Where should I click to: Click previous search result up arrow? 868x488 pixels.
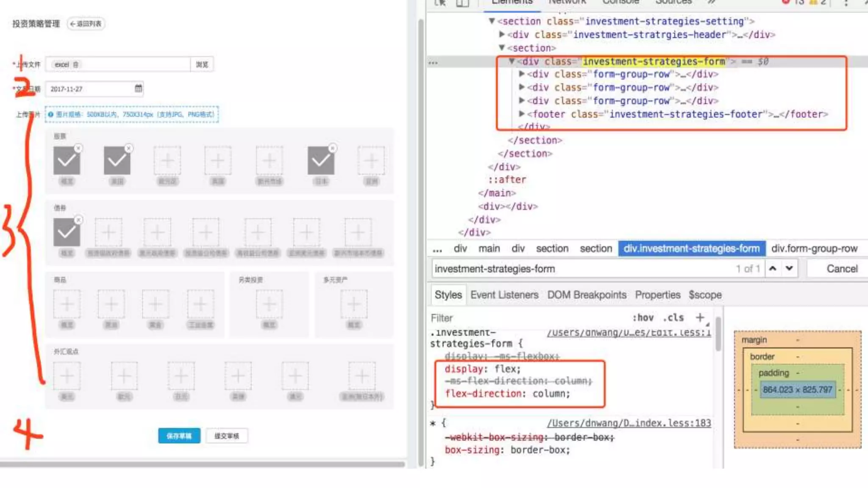click(773, 269)
